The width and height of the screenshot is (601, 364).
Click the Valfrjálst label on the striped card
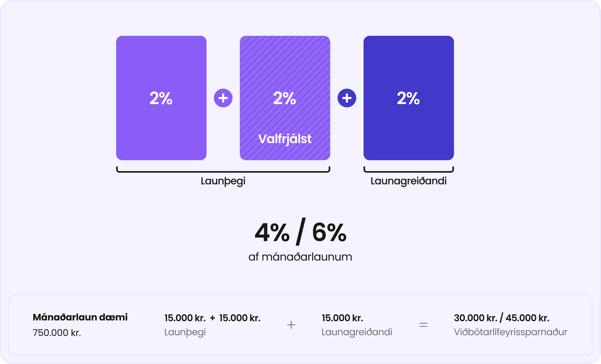click(285, 139)
